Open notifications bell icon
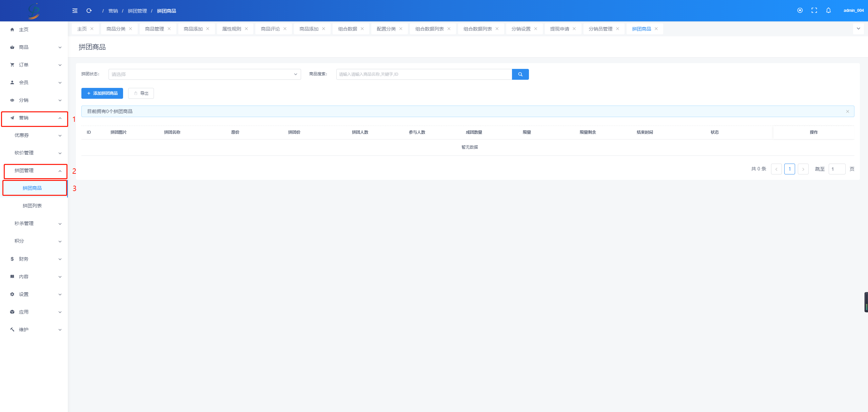 (x=828, y=11)
